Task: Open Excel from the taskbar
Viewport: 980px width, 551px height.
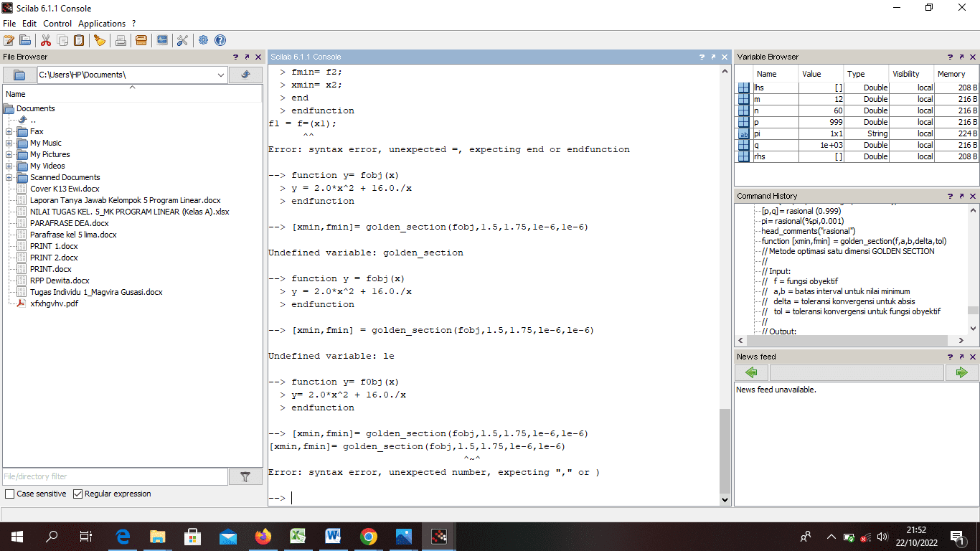Action: 298,536
